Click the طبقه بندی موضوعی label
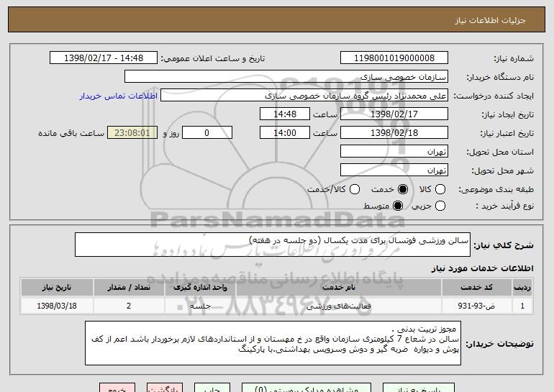This screenshot has width=554, height=392. (x=496, y=190)
